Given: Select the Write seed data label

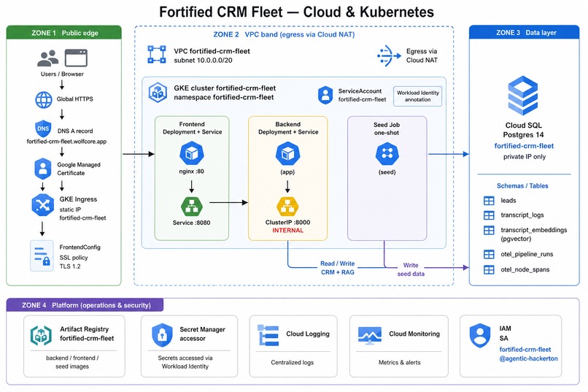Looking at the screenshot, I should click(411, 269).
